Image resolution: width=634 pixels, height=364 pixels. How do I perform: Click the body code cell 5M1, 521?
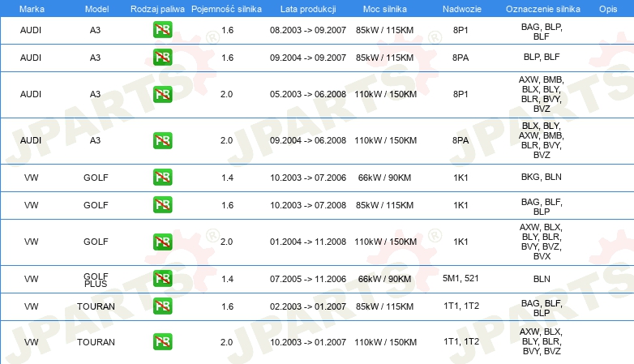(x=461, y=278)
